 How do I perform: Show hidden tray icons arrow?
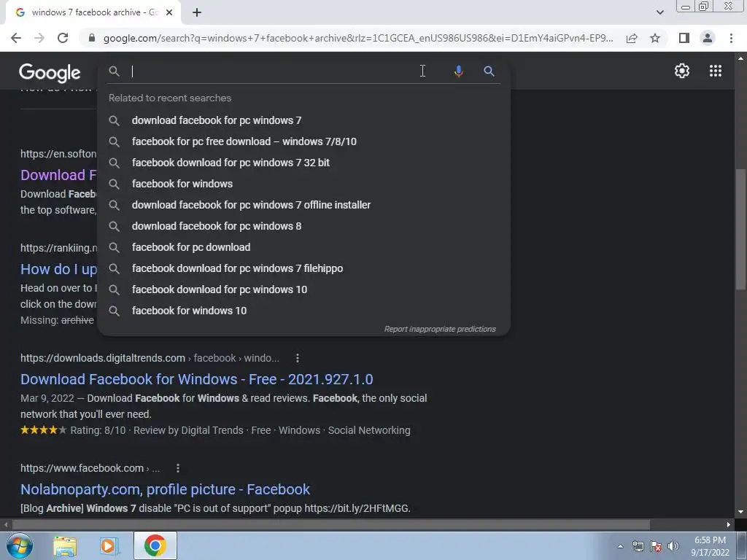click(x=620, y=546)
